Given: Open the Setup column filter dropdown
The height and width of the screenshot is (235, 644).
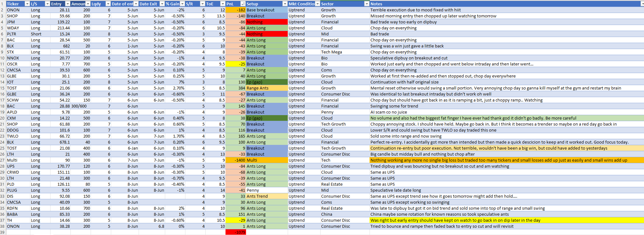Looking at the screenshot, I should point(285,4).
